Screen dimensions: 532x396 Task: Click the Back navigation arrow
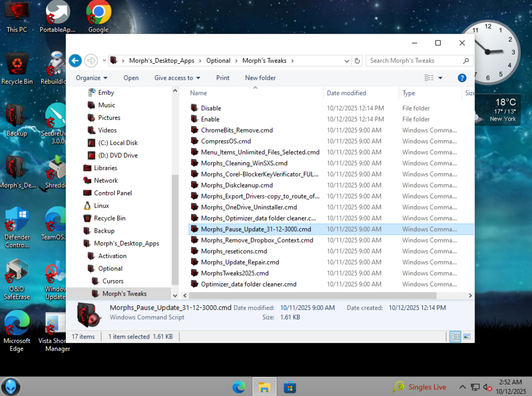[75, 60]
